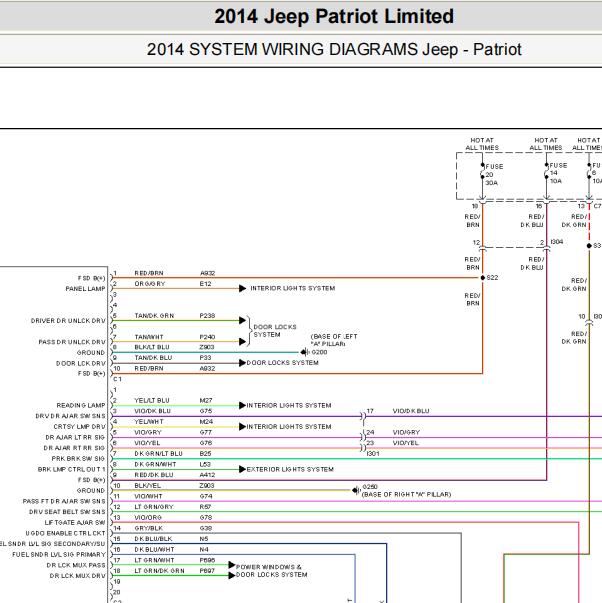Click the 'DK BLU/WHT' wire color text
602x603 pixels.
[x=154, y=550]
